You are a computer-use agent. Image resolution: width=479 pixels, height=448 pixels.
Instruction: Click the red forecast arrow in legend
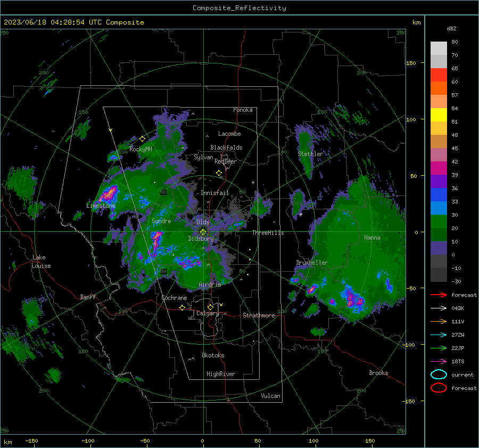439,295
